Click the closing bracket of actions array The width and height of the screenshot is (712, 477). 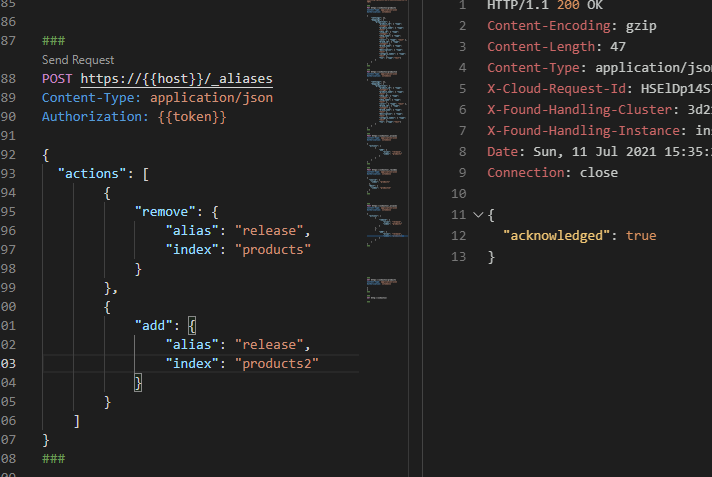pyautogui.click(x=77, y=421)
